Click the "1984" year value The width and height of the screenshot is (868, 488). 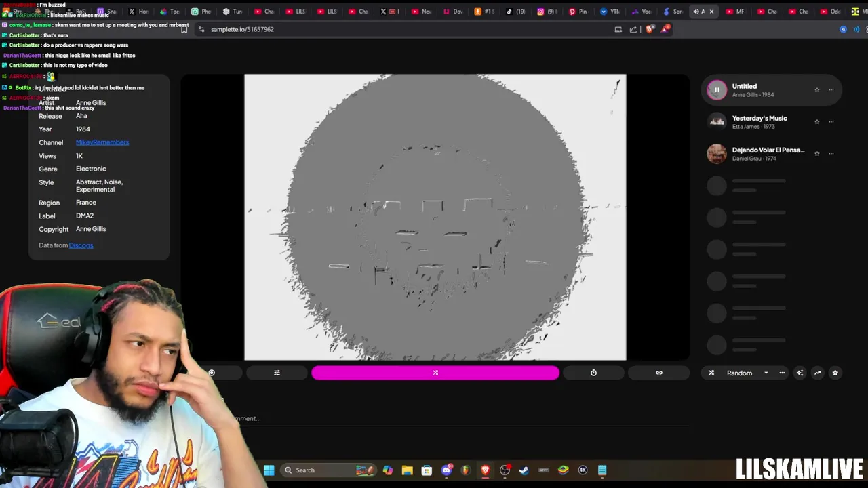tap(83, 129)
